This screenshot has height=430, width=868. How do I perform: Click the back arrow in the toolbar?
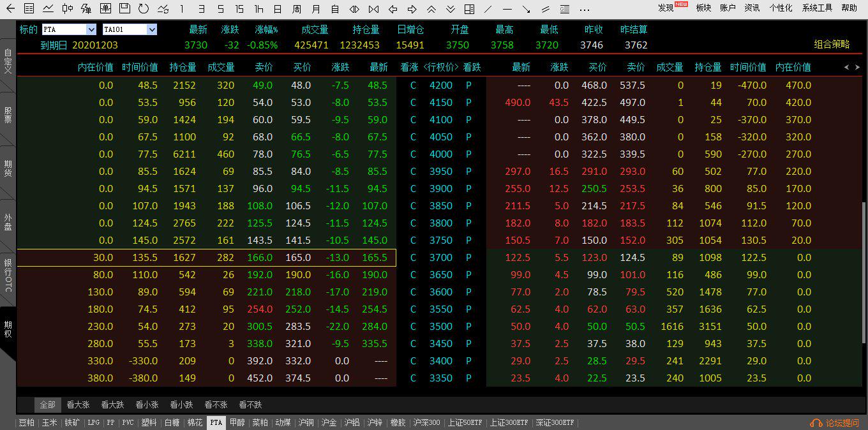10,9
